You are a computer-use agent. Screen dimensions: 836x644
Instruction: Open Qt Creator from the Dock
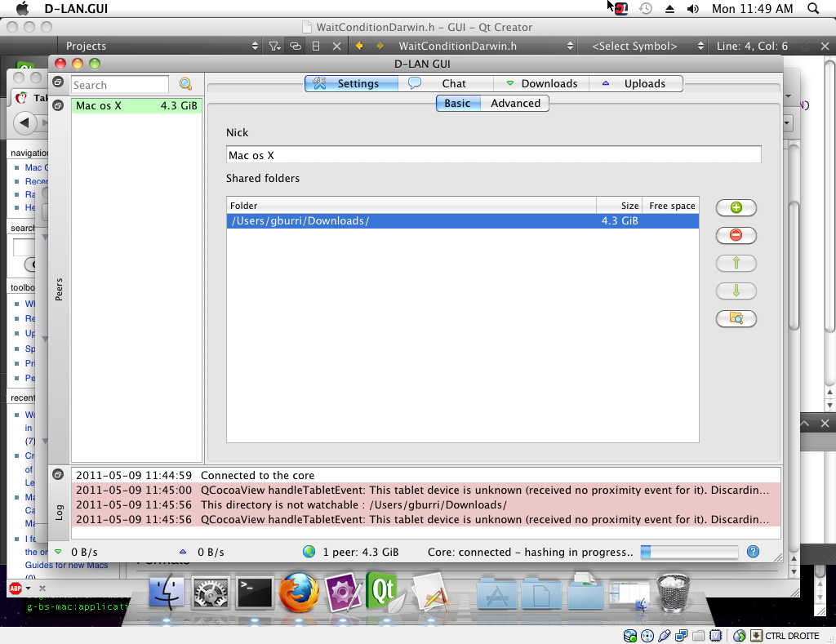[x=385, y=592]
